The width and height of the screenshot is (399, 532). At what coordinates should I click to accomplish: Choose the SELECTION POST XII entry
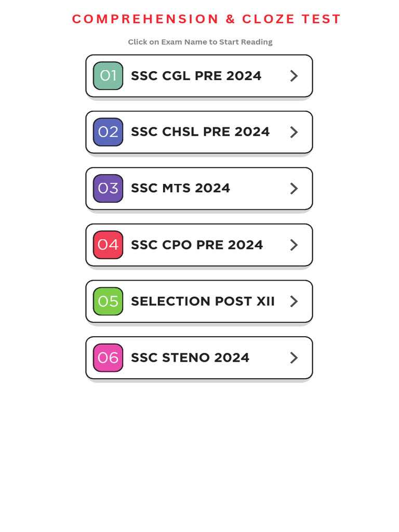coord(203,301)
